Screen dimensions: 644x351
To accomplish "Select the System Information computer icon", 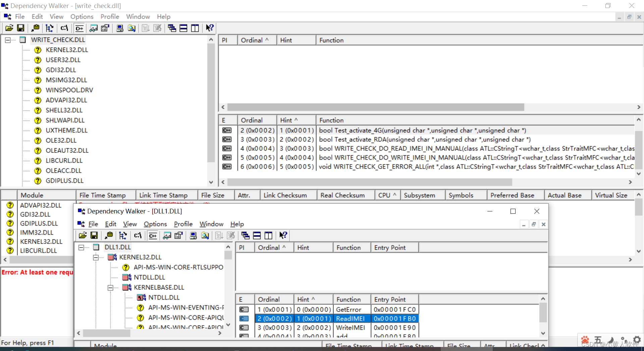I will (x=120, y=28).
